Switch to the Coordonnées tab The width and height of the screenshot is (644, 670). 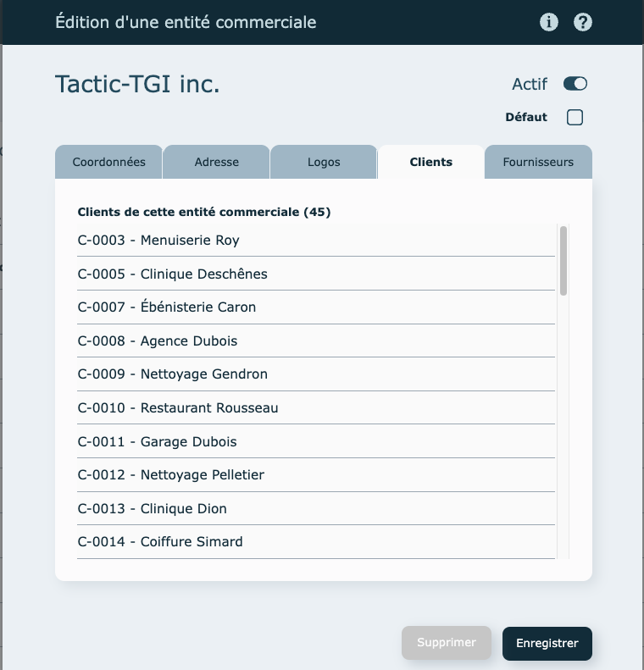[x=108, y=162]
